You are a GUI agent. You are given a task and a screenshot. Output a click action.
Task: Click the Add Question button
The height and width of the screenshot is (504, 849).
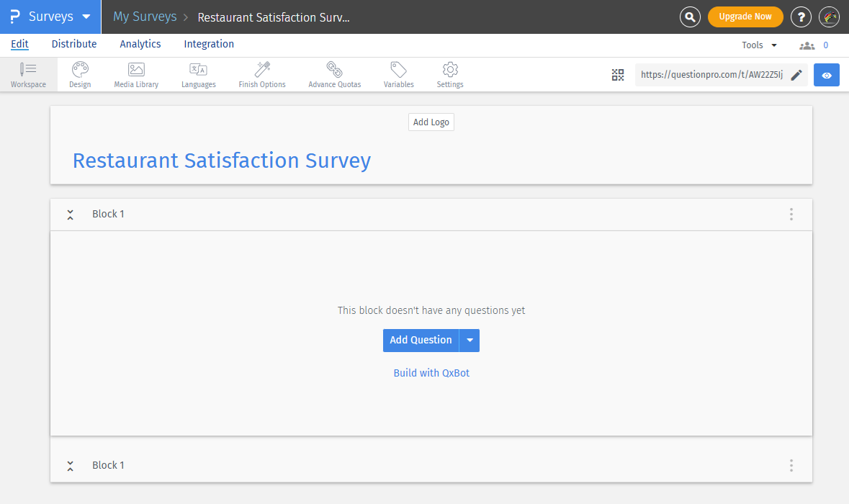point(421,341)
